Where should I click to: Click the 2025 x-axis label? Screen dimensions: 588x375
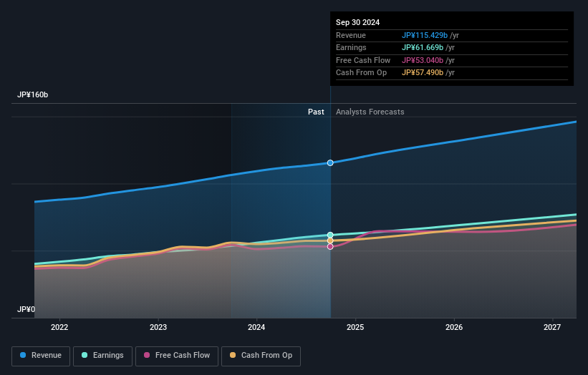[355, 328]
